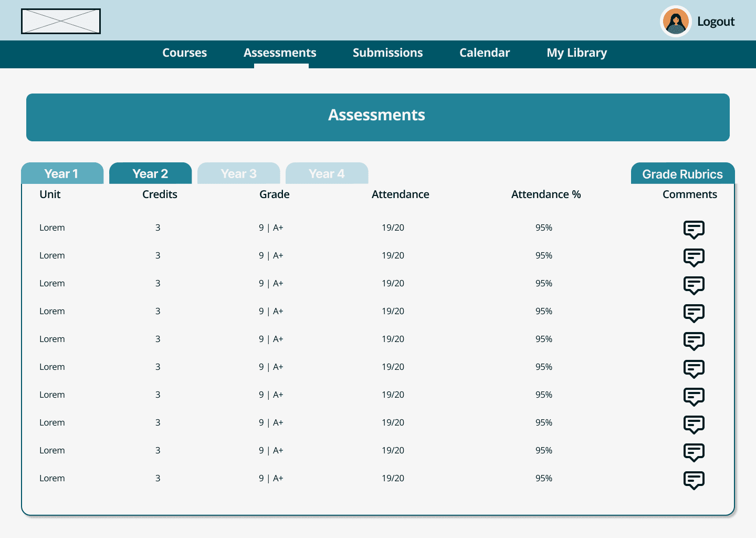Open comments icon in the ninth Lorem row

point(694,452)
